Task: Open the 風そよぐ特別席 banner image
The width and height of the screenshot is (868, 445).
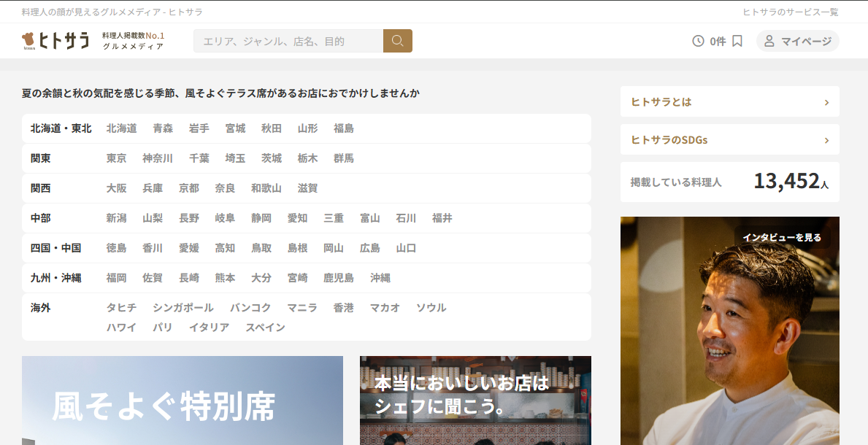Action: (x=182, y=400)
